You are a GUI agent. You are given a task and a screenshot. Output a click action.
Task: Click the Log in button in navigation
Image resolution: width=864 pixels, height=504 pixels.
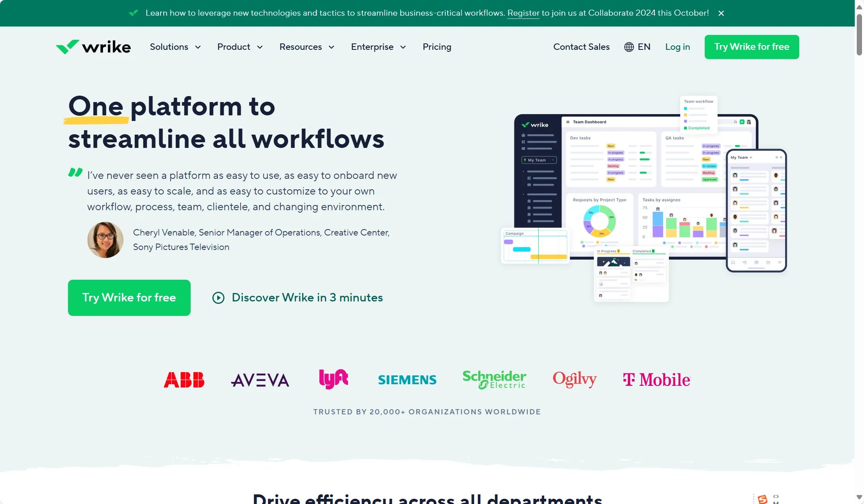pyautogui.click(x=677, y=47)
